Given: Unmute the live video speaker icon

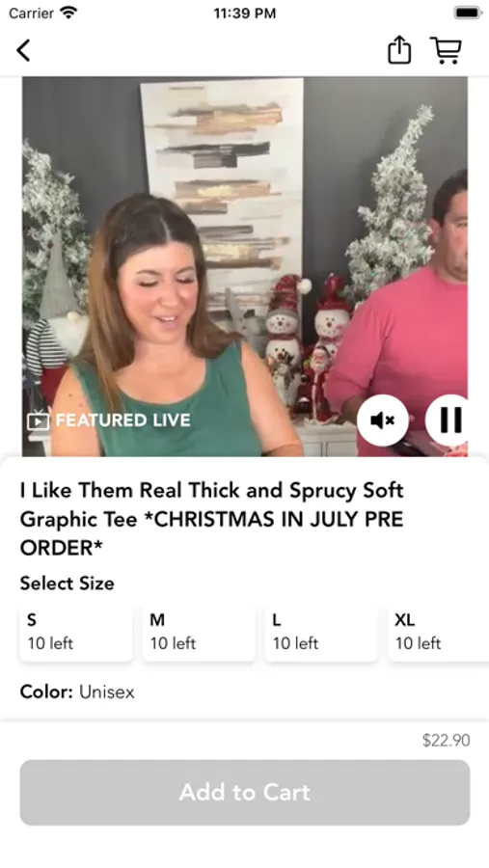Looking at the screenshot, I should pyautogui.click(x=383, y=420).
